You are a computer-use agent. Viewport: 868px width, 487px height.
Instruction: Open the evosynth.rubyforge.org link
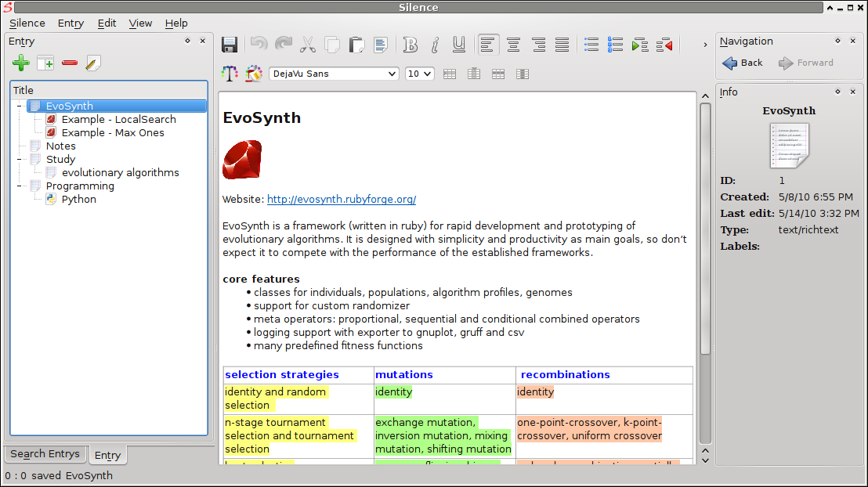pyautogui.click(x=342, y=199)
